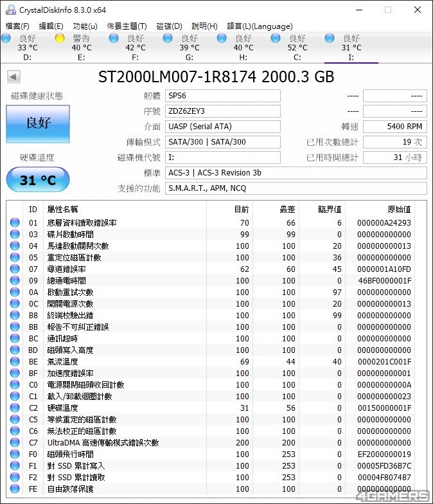This screenshot has width=433, height=504.
Task: Select disk H: blue status icon
Action: pos(222,39)
